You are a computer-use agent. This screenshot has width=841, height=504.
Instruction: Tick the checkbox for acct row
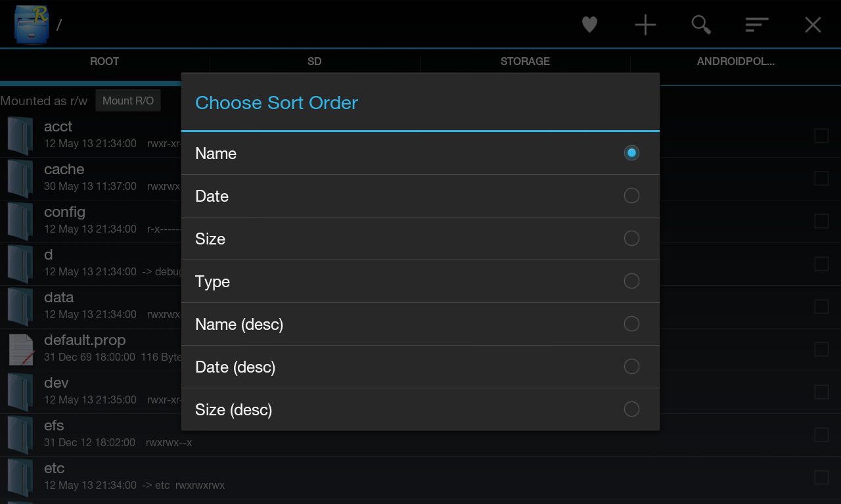coord(821,135)
